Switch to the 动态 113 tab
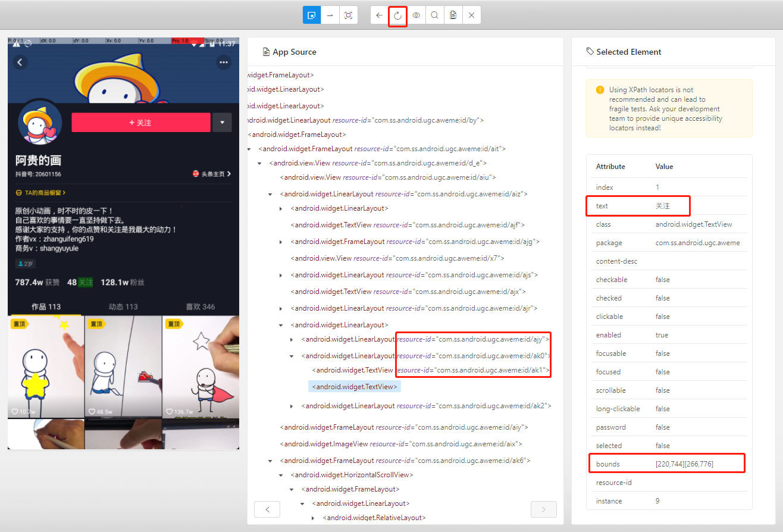Screen dimensions: 783x532 (123, 307)
